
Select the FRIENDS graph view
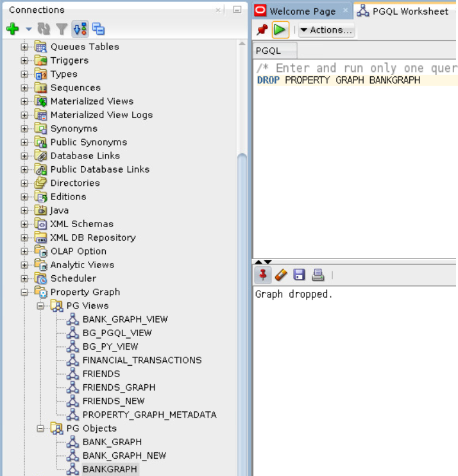click(x=101, y=374)
